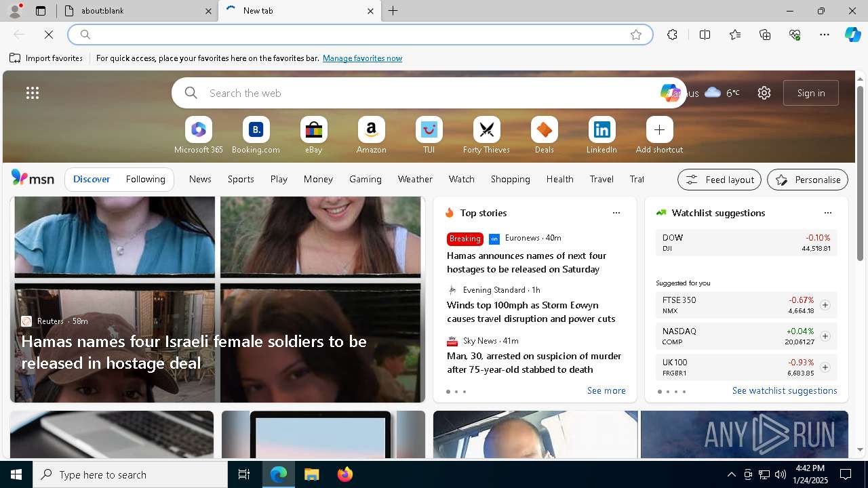Open Storm Eowyn 100mph winds story

point(531,312)
